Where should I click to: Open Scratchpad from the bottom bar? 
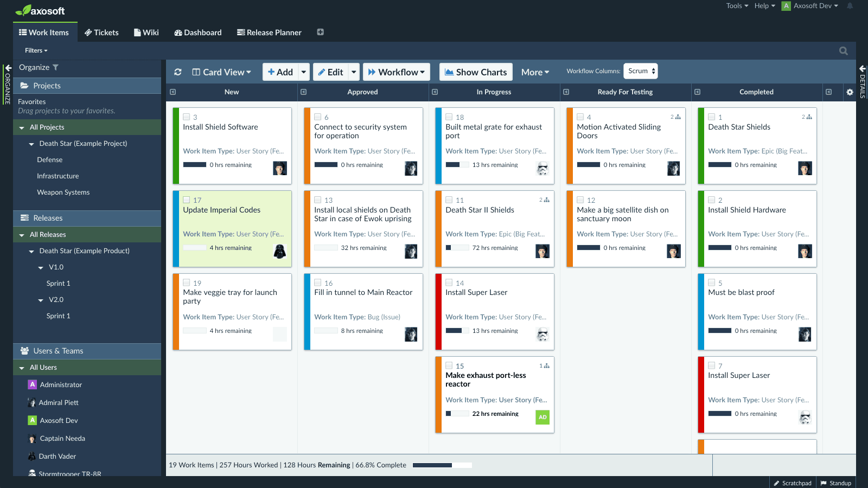[793, 483]
